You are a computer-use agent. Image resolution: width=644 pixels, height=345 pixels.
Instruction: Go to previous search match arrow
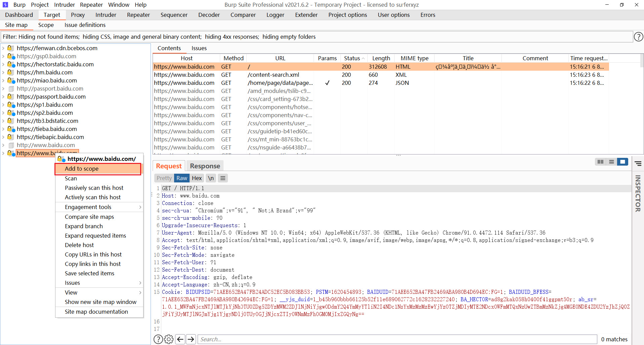pyautogui.click(x=180, y=339)
